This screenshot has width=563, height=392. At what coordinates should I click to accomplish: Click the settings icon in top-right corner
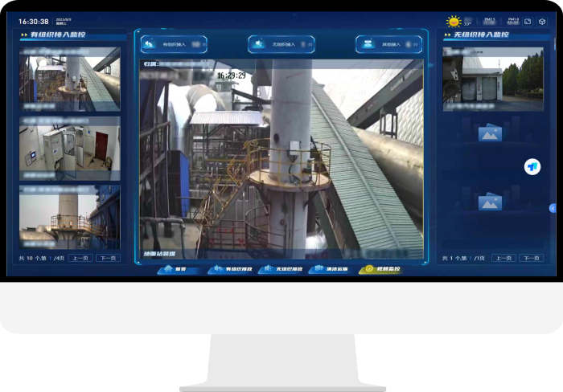(x=541, y=22)
